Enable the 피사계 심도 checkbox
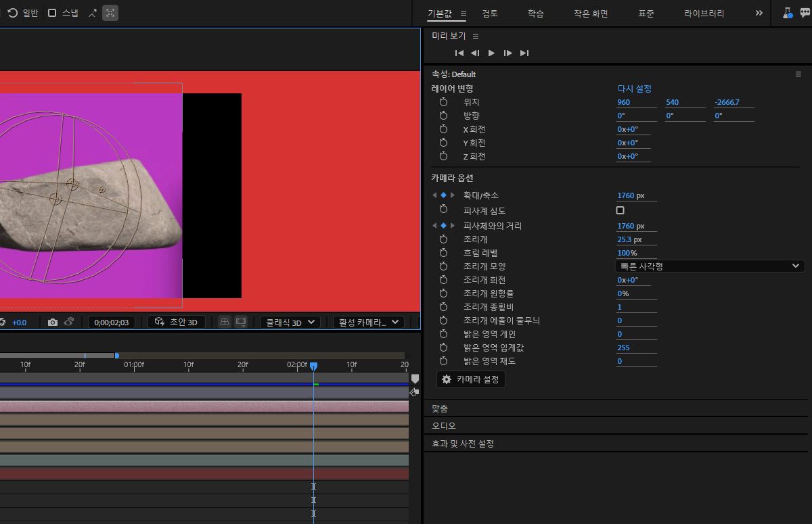This screenshot has width=812, height=524. point(620,210)
